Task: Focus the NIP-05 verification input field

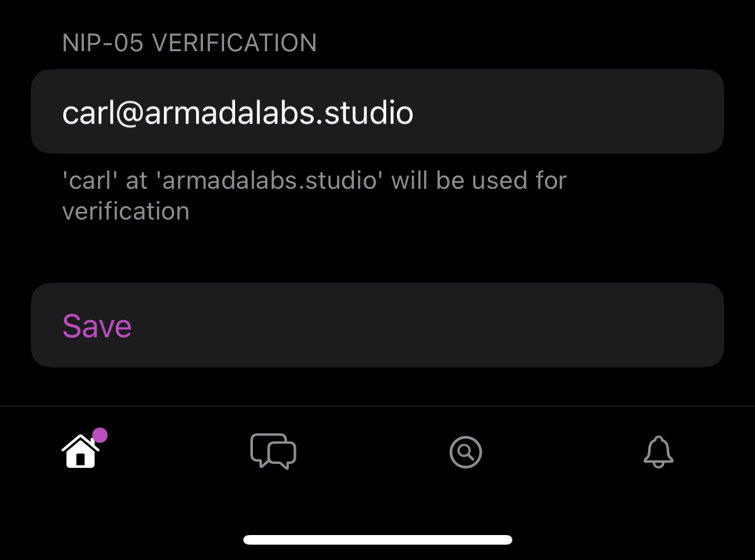Action: coord(377,112)
